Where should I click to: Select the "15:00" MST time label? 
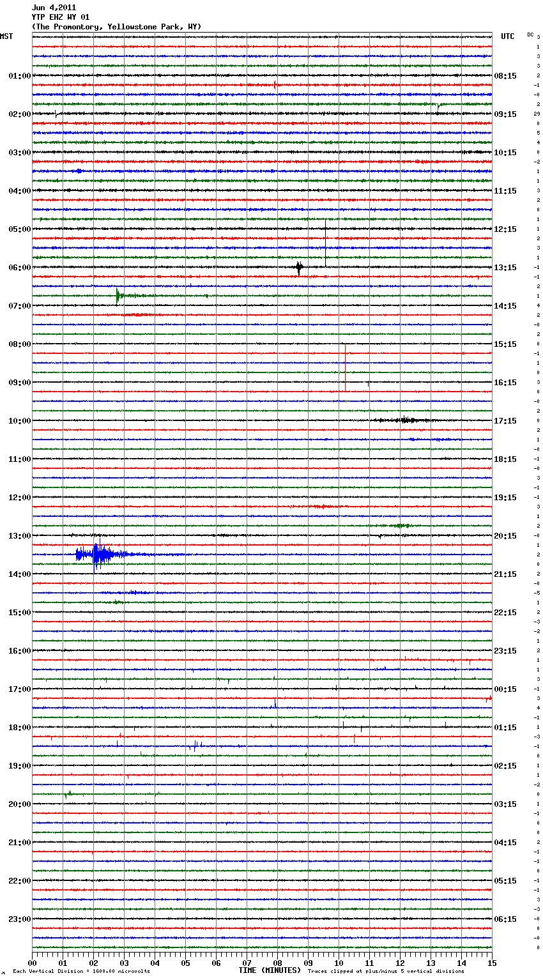coord(20,613)
